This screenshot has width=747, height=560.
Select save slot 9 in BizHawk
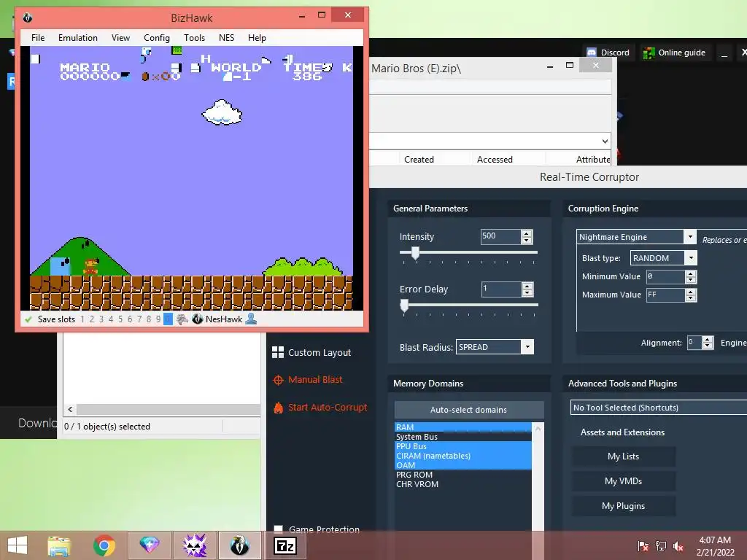(158, 319)
